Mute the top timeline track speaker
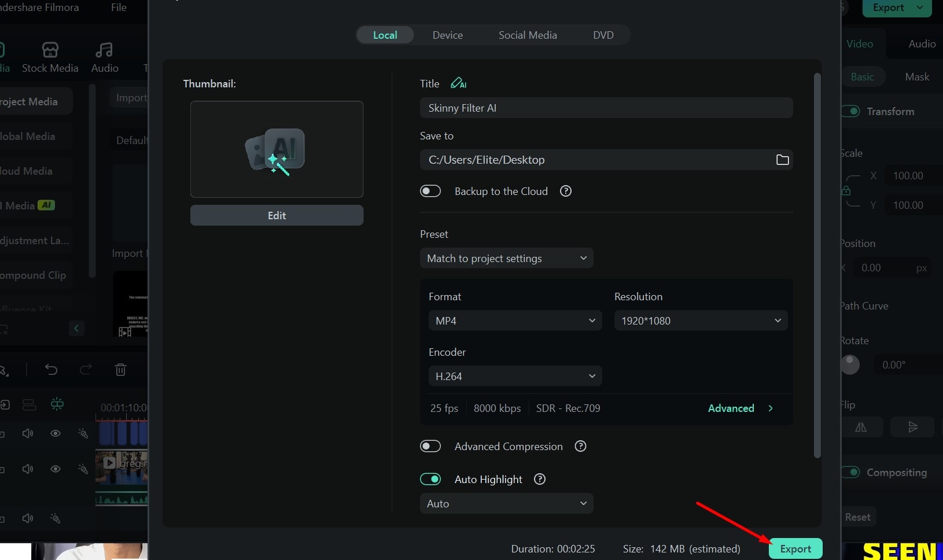 tap(28, 433)
